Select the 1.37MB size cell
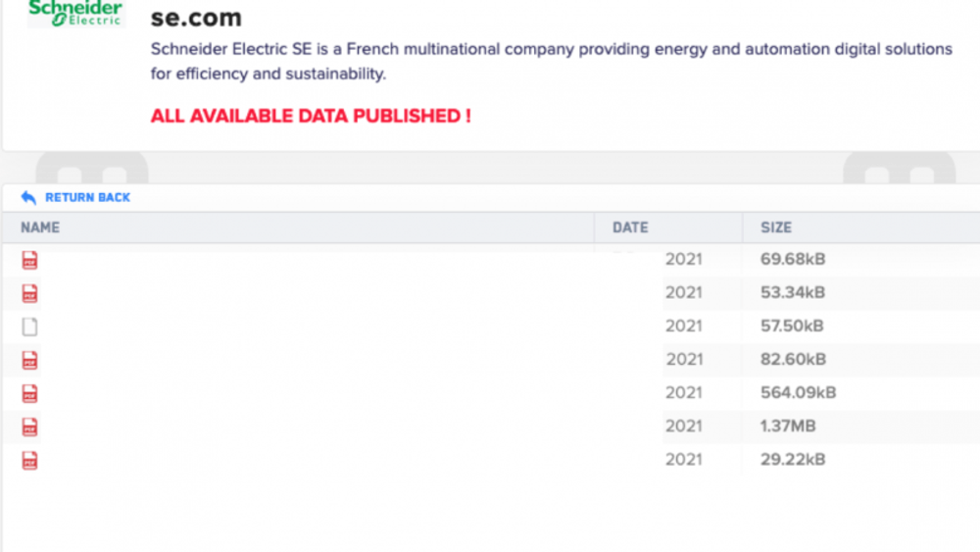The height and width of the screenshot is (552, 980). click(788, 426)
